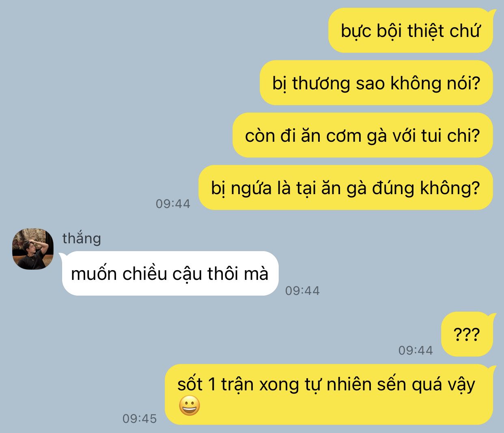Tap the 'còn đi ăn cơm gà với tui chi?' message
The height and width of the screenshot is (433, 504).
[x=362, y=135]
